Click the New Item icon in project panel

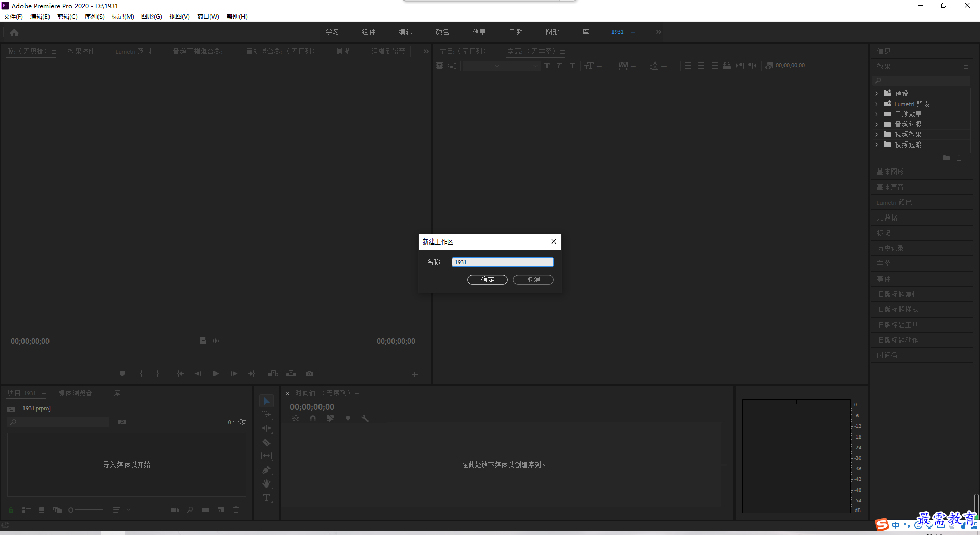tap(221, 510)
